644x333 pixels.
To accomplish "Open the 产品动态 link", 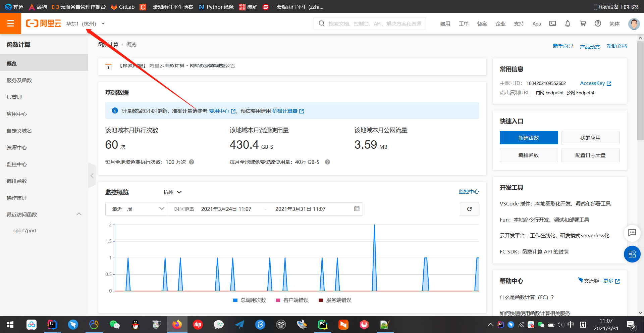I will pyautogui.click(x=590, y=47).
